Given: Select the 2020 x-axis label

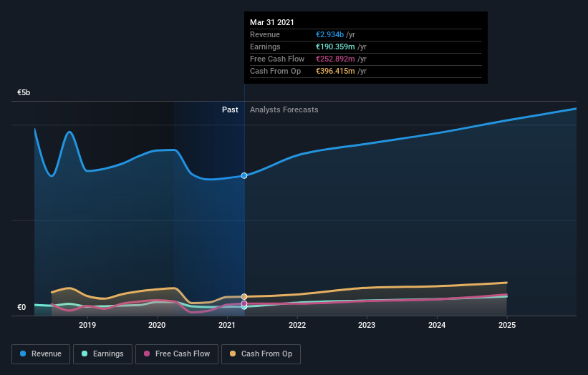Looking at the screenshot, I should pyautogui.click(x=157, y=325).
